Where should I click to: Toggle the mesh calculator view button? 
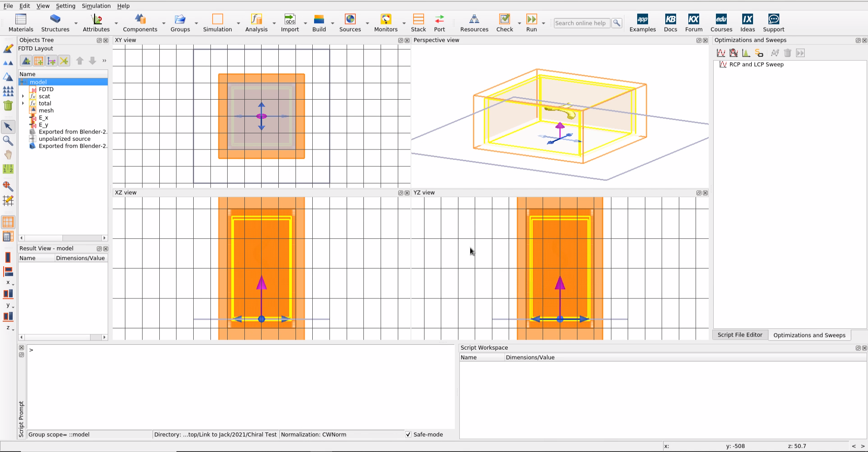pyautogui.click(x=8, y=236)
